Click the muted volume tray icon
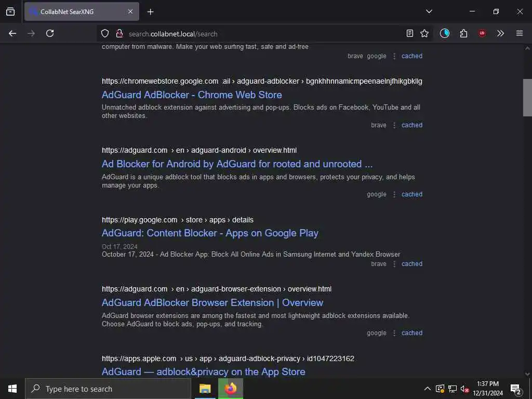 [464, 389]
